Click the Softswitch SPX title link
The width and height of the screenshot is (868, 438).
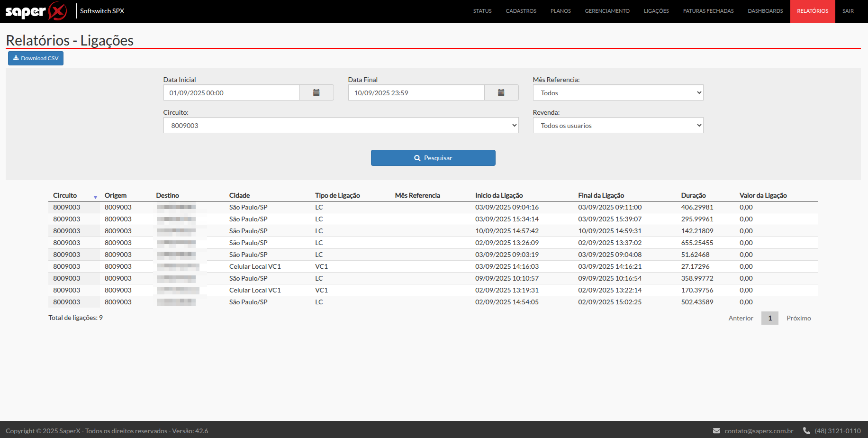click(102, 11)
